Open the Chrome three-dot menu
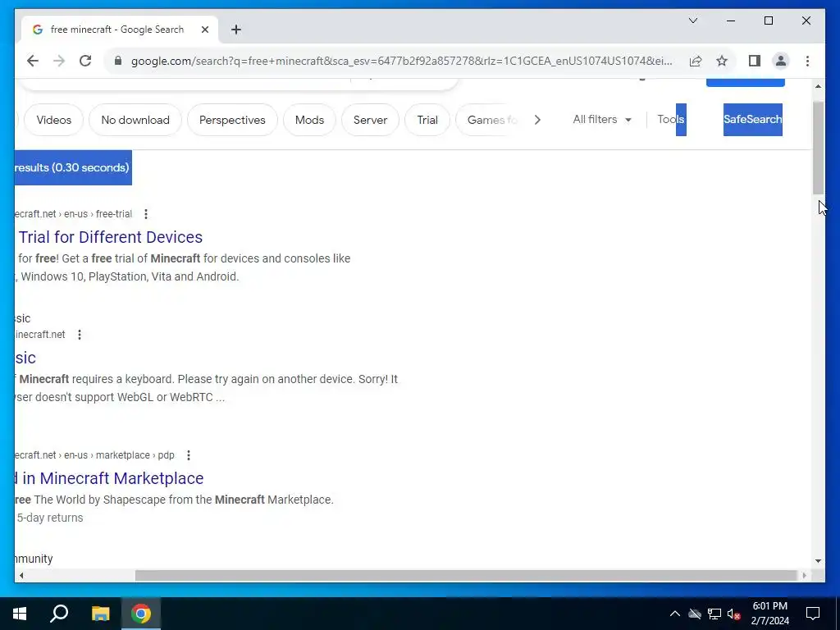Image resolution: width=840 pixels, height=630 pixels. click(x=807, y=61)
